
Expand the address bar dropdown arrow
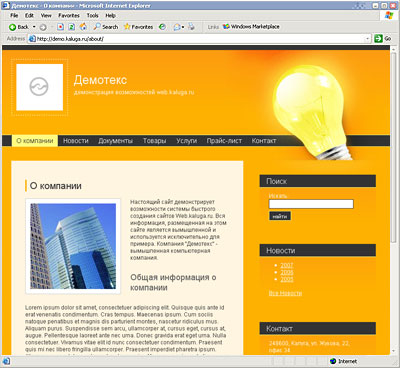click(368, 39)
